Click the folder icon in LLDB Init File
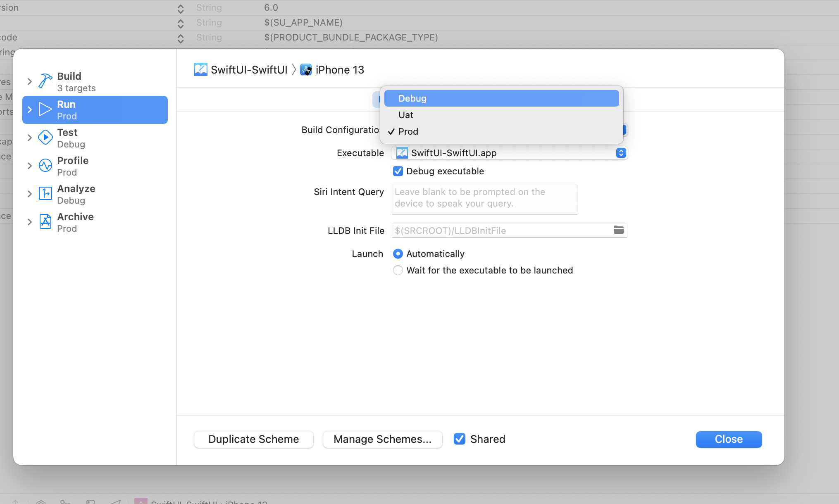This screenshot has height=504, width=839. (x=618, y=230)
